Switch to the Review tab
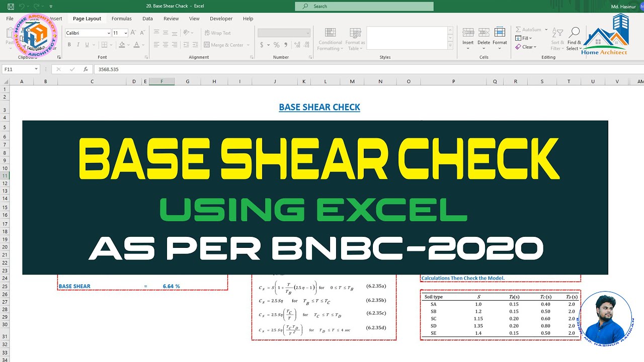 (x=171, y=19)
